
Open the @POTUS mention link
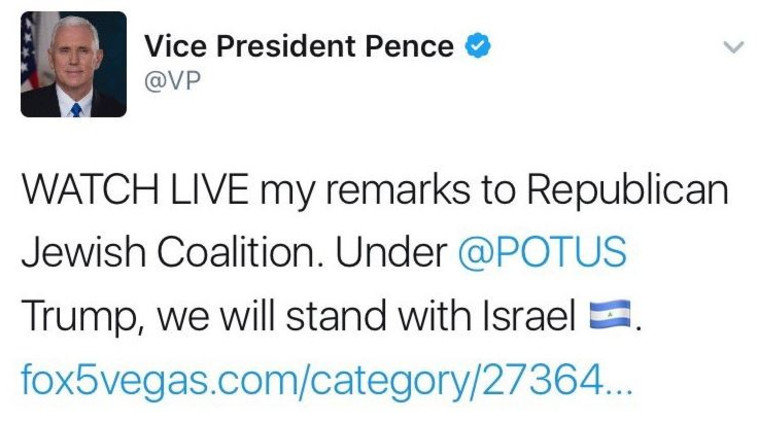point(541,253)
